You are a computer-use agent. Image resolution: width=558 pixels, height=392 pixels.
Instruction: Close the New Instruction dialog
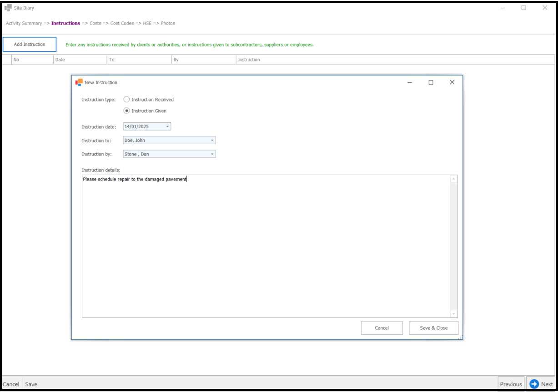[452, 82]
